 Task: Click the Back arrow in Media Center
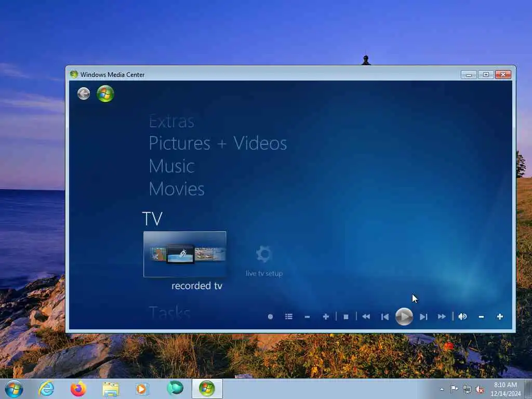tap(84, 94)
